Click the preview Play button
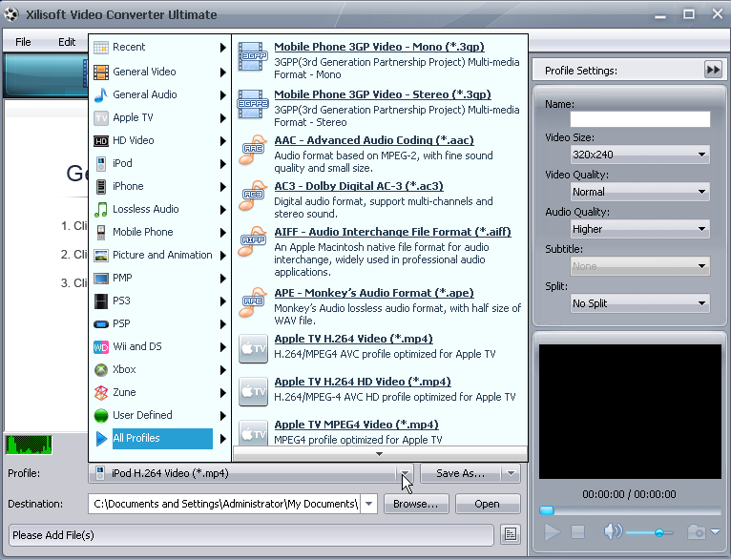731x560 pixels. 553,532
